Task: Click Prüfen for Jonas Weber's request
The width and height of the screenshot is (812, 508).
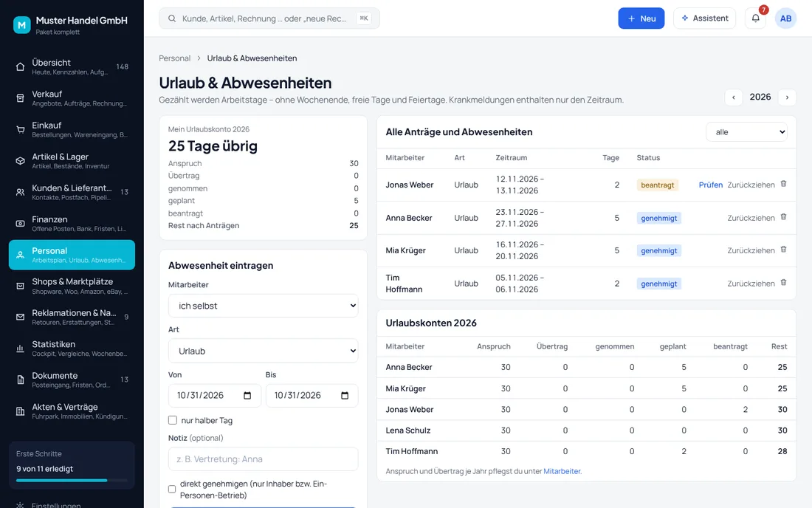Action: pyautogui.click(x=710, y=185)
